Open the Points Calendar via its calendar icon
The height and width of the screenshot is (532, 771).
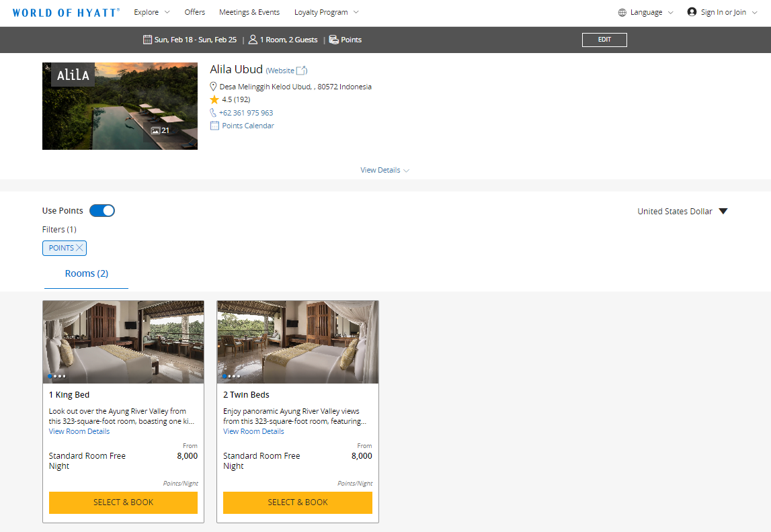(214, 125)
